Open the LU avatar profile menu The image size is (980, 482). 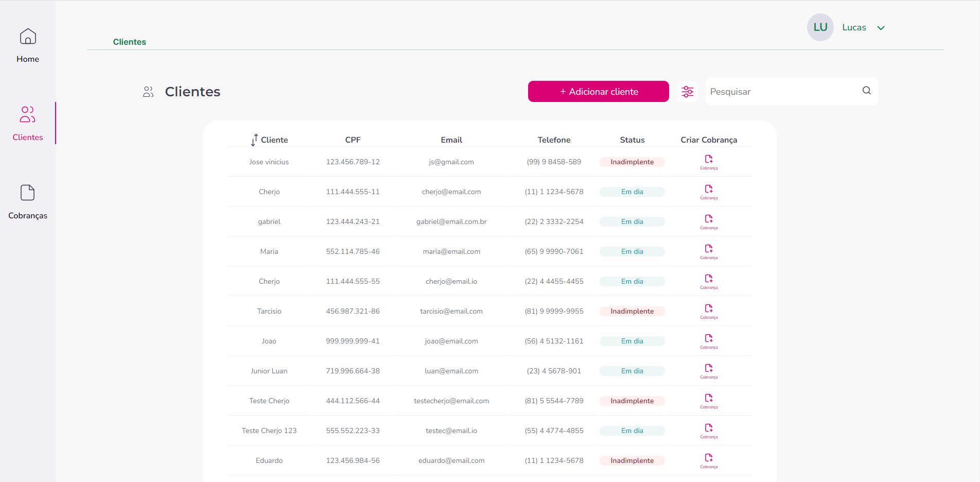point(820,27)
